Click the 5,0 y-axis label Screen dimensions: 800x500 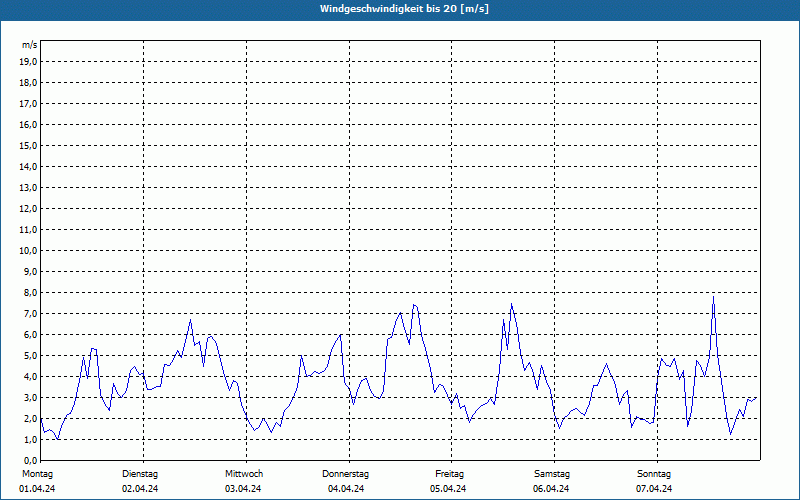pyautogui.click(x=30, y=355)
